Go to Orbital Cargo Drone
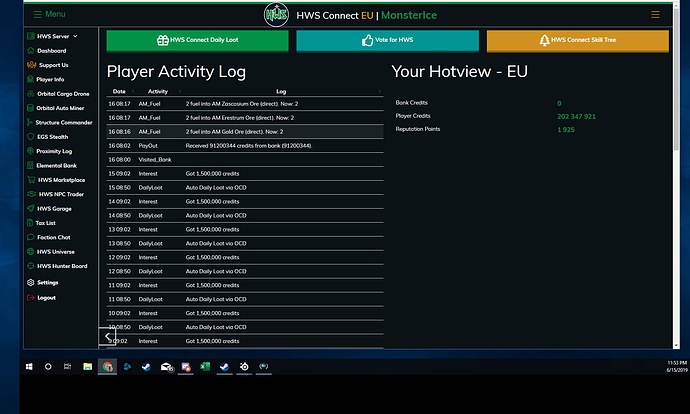The image size is (690, 414). coord(62,93)
